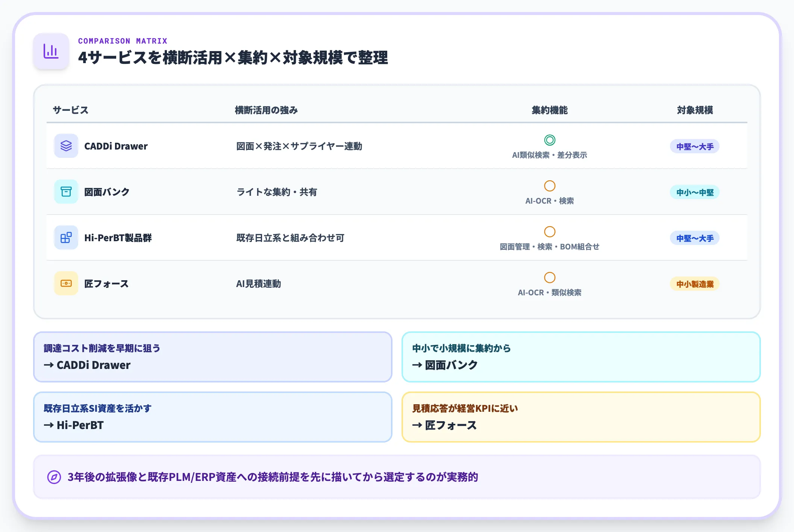Viewport: 794px width, 532px height.
Task: Select the circle above AI-OCR・検索
Action: (550, 186)
